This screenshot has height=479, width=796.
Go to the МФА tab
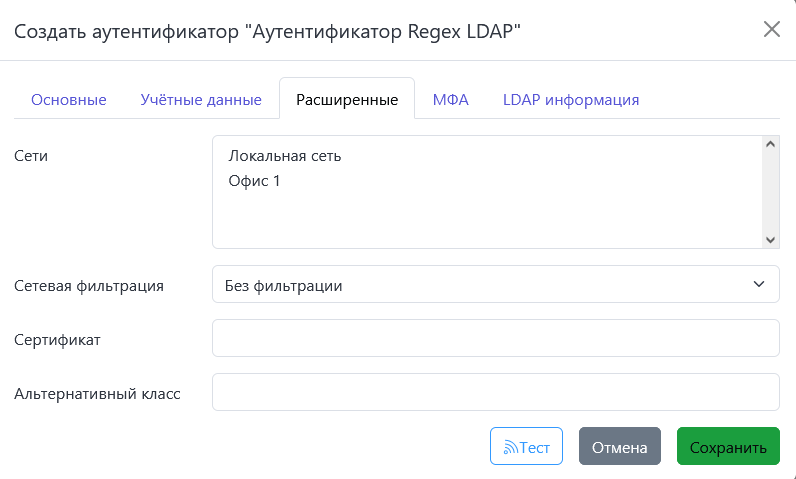450,100
